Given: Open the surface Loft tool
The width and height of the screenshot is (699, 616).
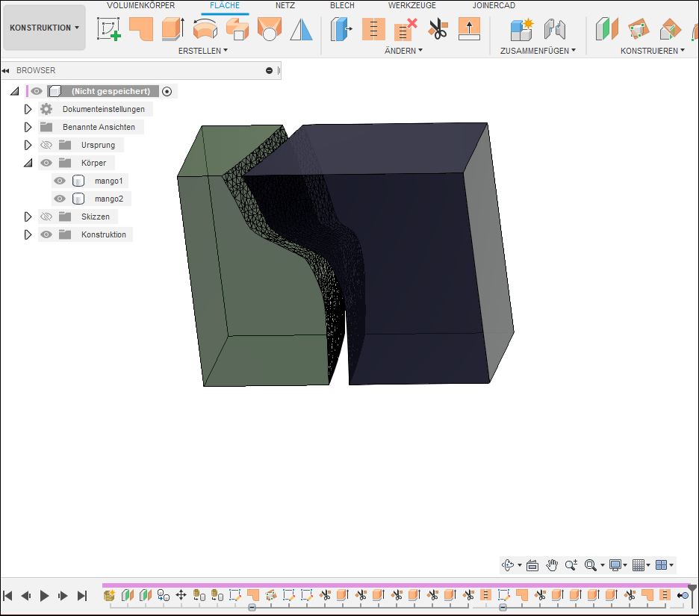Looking at the screenshot, I should pyautogui.click(x=270, y=29).
